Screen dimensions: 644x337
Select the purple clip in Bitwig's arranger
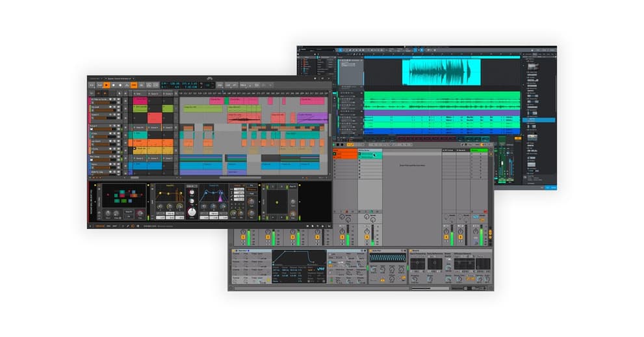click(x=312, y=118)
